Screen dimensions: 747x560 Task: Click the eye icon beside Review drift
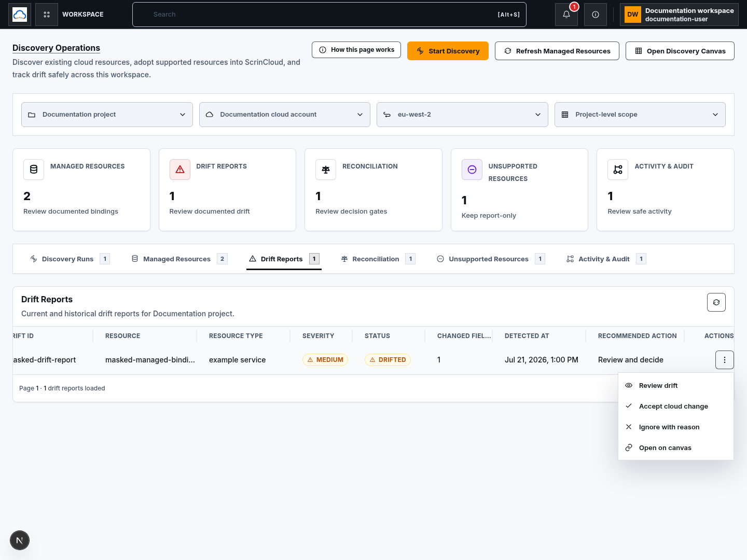[629, 385]
